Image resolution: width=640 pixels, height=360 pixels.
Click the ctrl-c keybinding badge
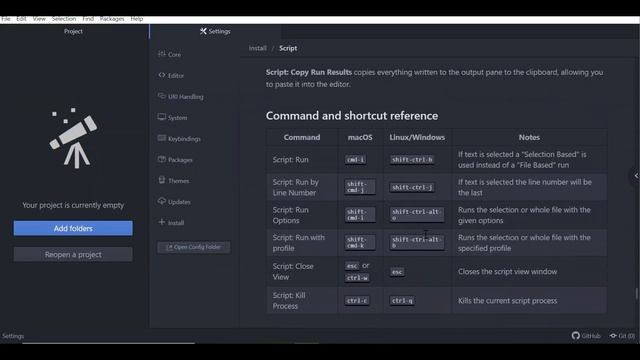357,300
